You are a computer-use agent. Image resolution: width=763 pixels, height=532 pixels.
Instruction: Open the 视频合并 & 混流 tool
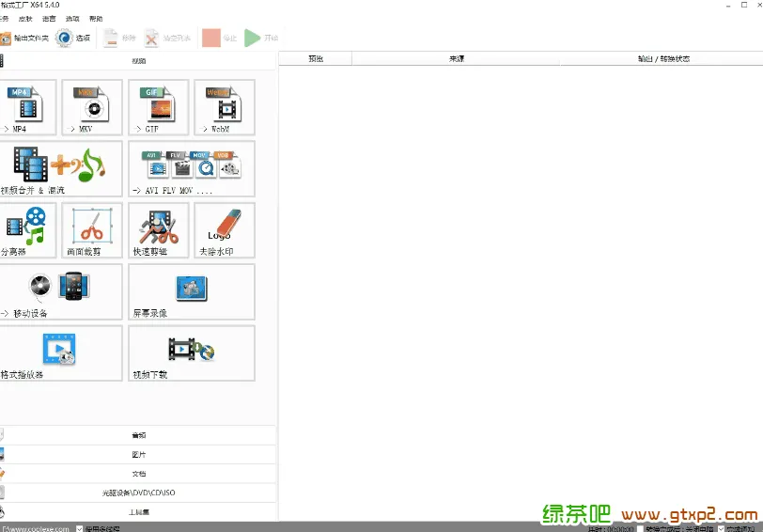point(60,168)
